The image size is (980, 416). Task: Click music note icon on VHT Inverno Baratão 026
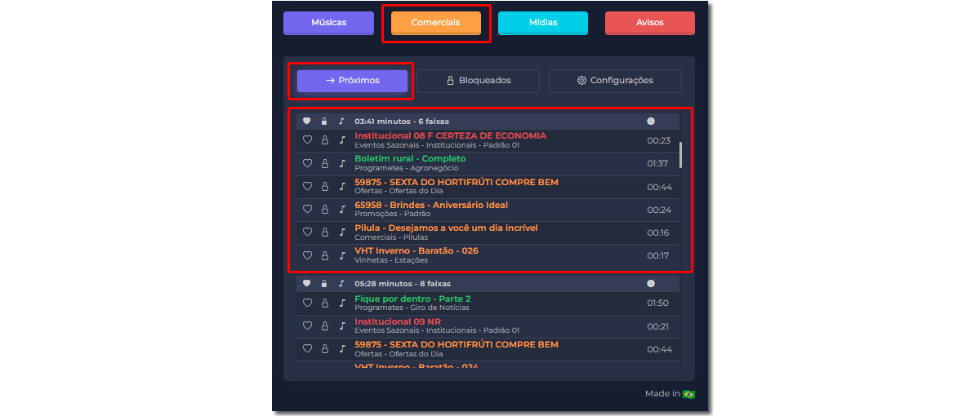341,255
